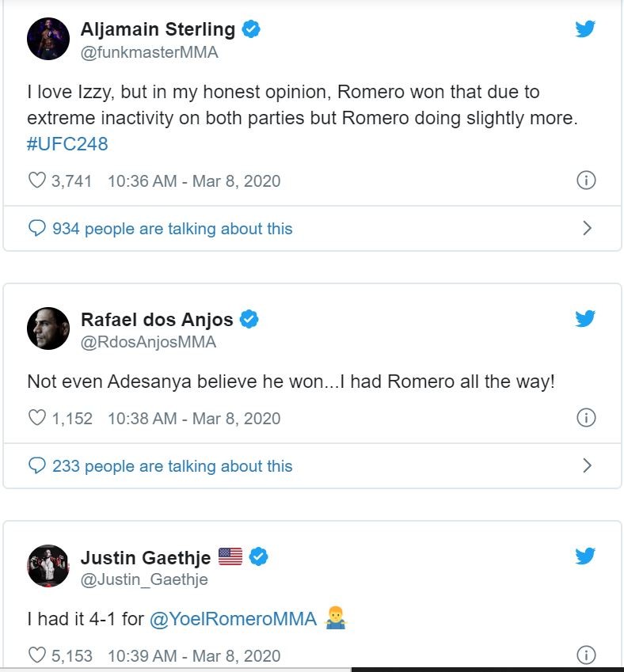Viewport: 624px width, 672px height.
Task: Click the reply bubble beside 934 people
Action: click(36, 228)
